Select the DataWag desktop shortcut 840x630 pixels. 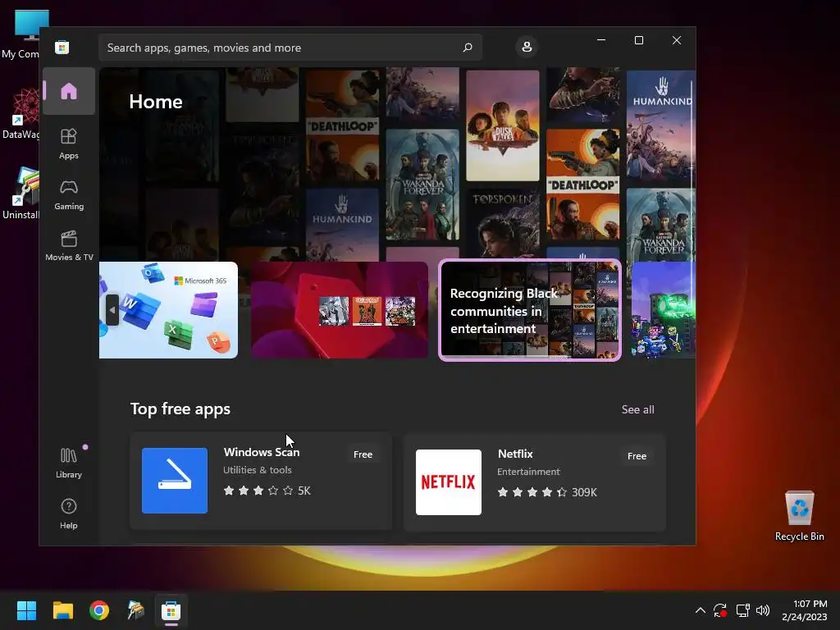21,114
